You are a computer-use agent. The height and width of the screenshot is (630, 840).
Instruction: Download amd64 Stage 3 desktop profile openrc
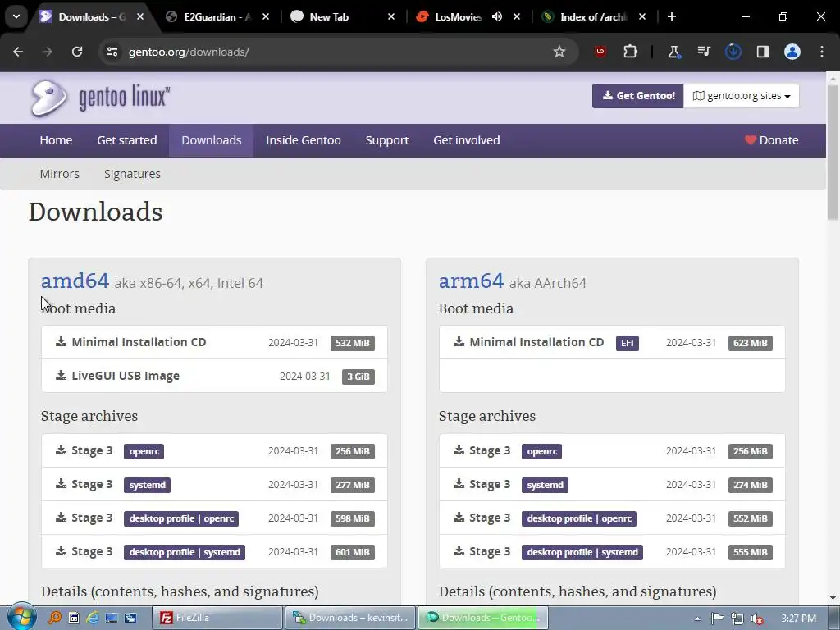pos(214,518)
